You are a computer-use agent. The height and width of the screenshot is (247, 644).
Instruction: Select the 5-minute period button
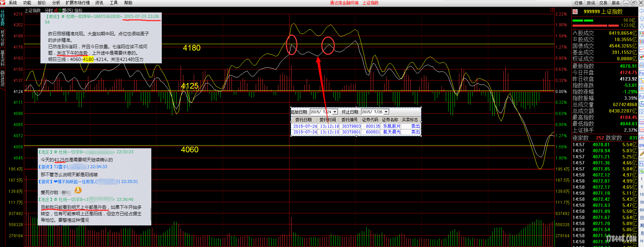[x=641, y=187]
